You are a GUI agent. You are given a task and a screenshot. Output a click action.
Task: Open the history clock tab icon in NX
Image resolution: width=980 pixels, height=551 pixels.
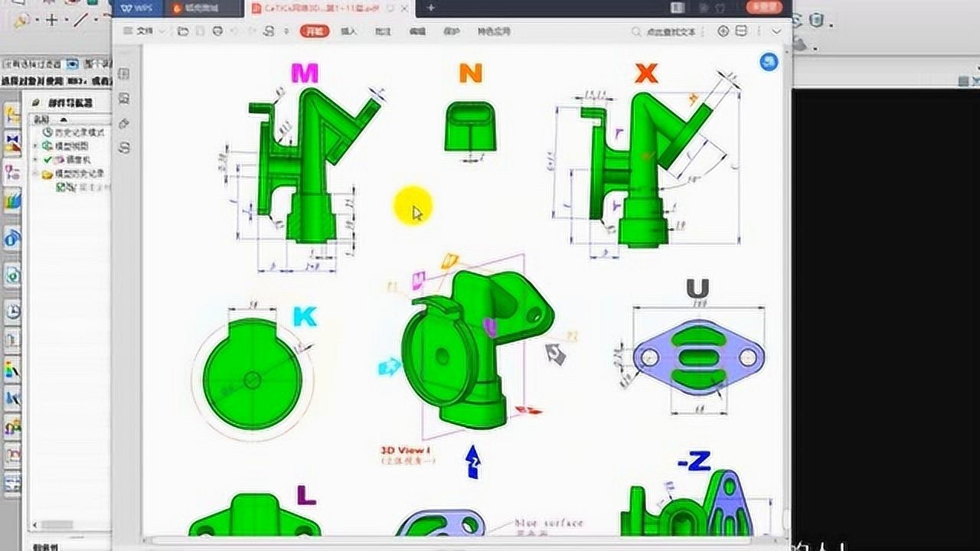(x=12, y=311)
